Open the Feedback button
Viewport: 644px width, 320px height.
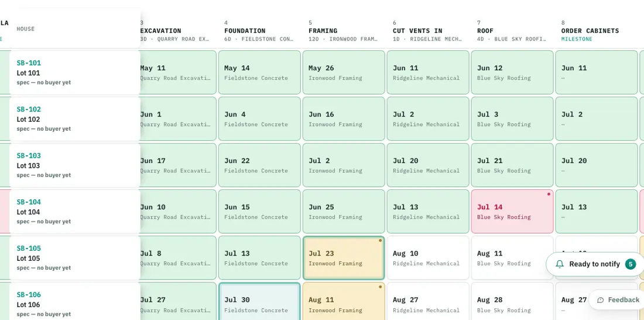tap(616, 300)
